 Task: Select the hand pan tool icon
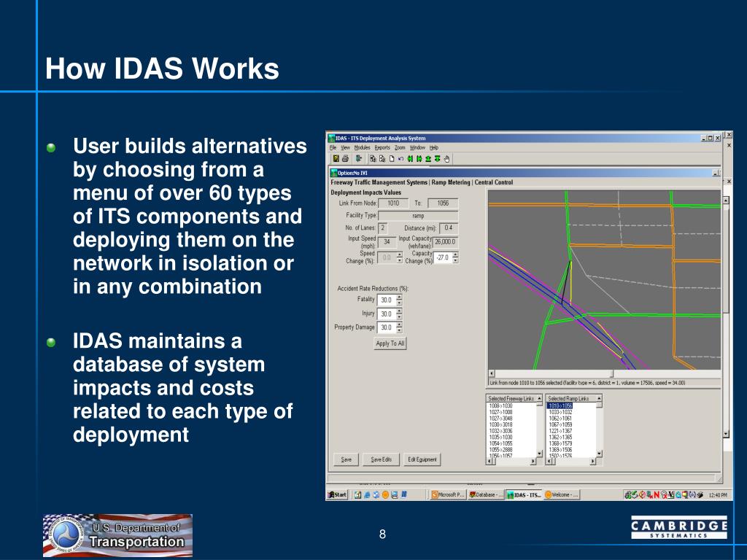tap(447, 159)
